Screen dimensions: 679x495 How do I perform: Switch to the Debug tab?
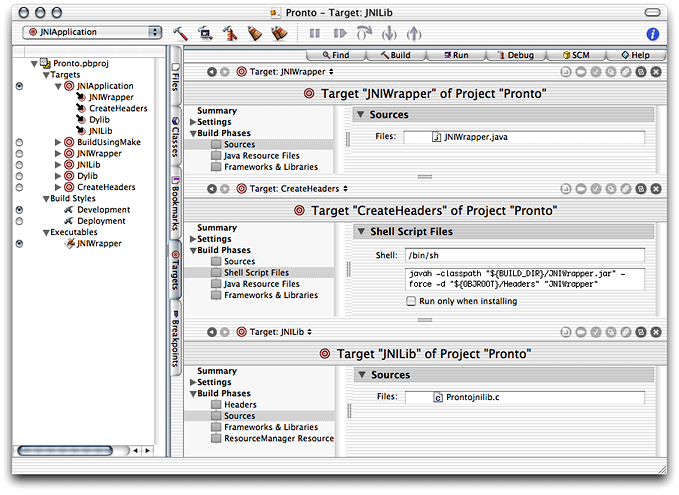click(516, 55)
